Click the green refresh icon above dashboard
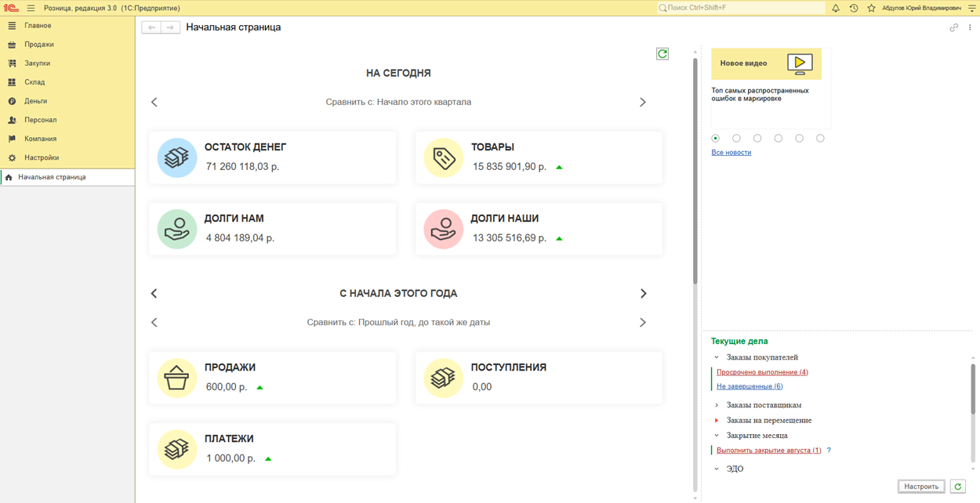Screen dimensions: 980x503 pyautogui.click(x=662, y=54)
